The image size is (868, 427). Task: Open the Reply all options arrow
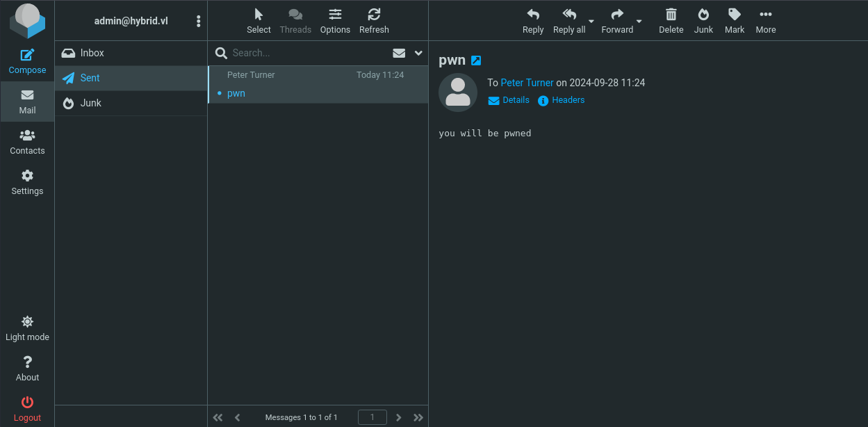point(591,21)
